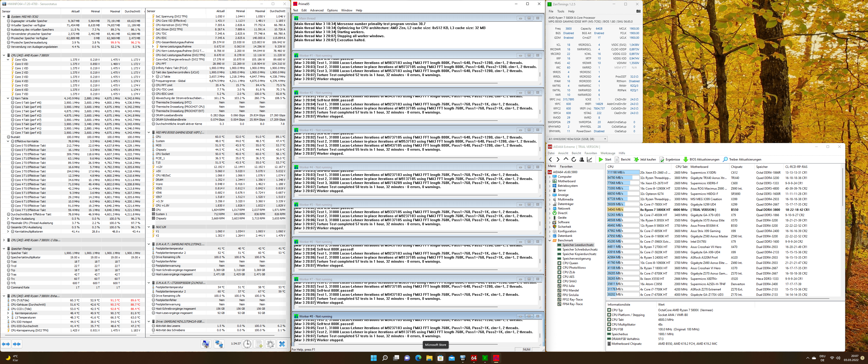The height and width of the screenshot is (364, 868).
Task: Open system tray hidden icons chevron
Action: pos(807,358)
